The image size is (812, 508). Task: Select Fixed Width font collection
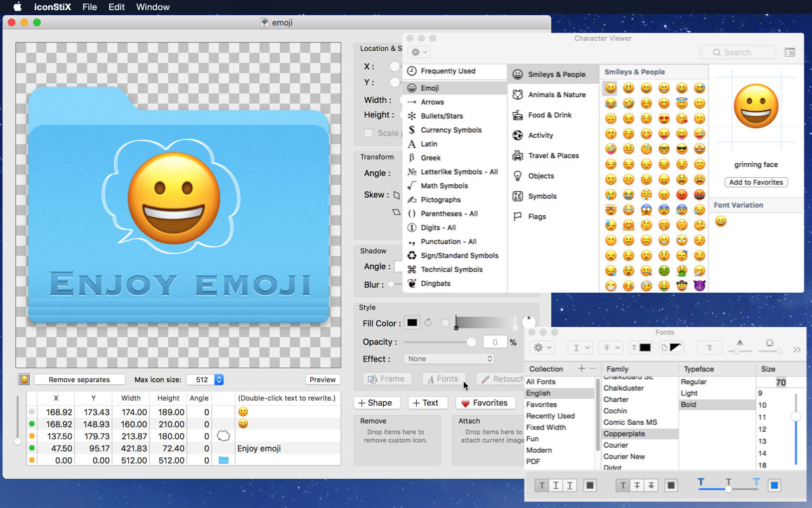point(560,427)
